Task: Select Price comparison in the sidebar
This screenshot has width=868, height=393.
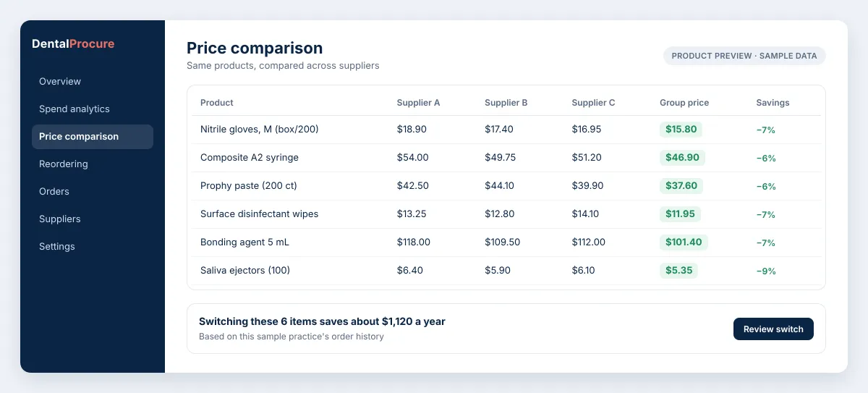Action: coord(93,137)
